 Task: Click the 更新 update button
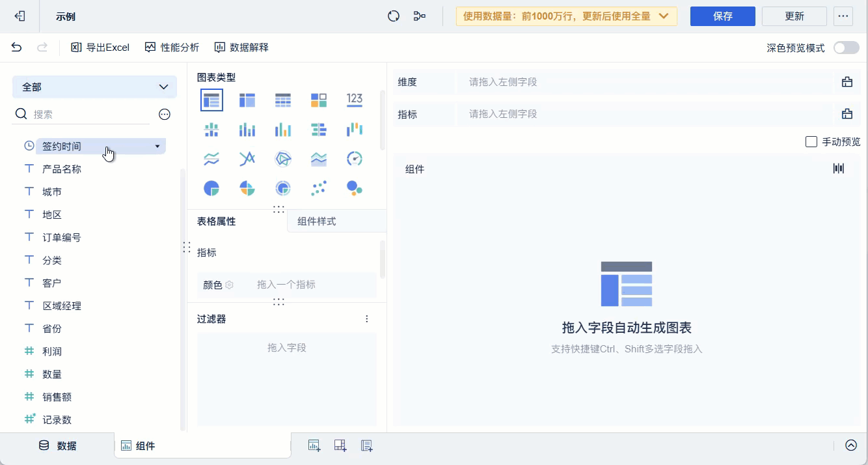click(794, 16)
